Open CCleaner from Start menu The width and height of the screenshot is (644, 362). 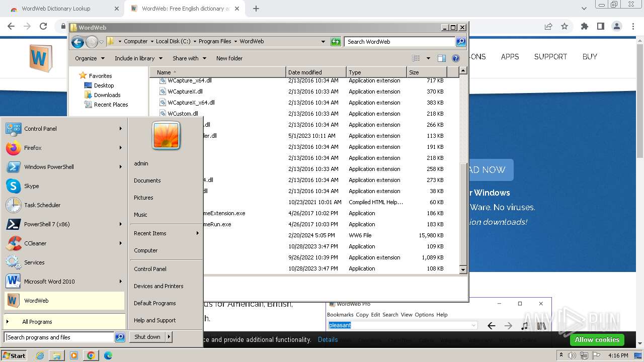click(64, 243)
